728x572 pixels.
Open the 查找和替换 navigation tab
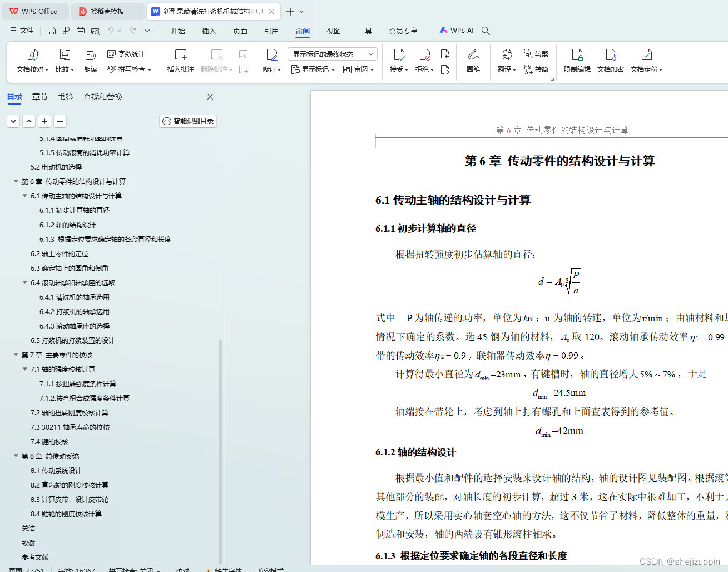tap(103, 97)
